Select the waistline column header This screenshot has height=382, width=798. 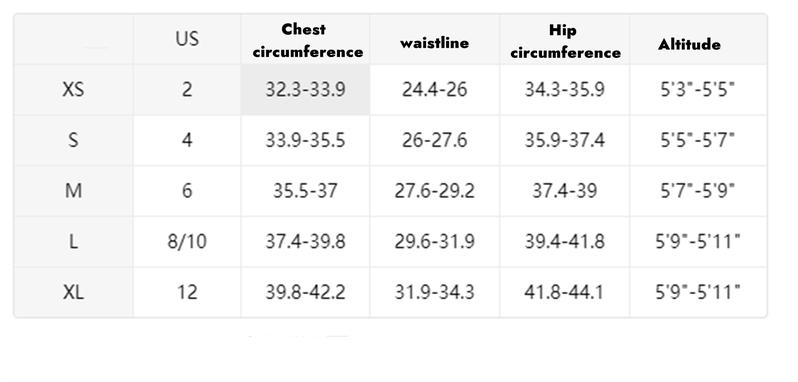[x=435, y=40]
